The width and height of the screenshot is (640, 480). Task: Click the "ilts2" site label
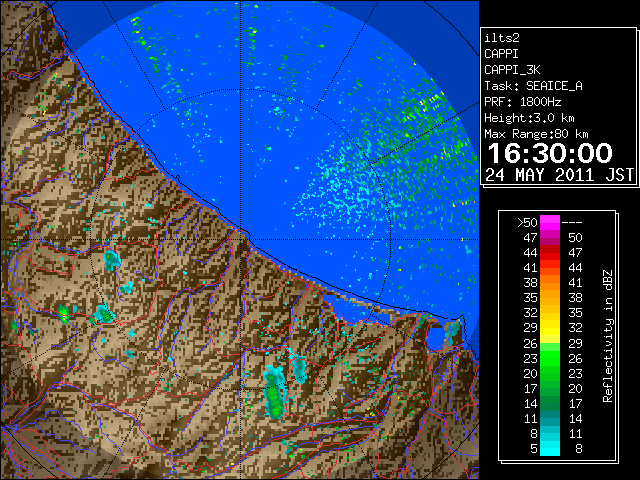(502, 38)
